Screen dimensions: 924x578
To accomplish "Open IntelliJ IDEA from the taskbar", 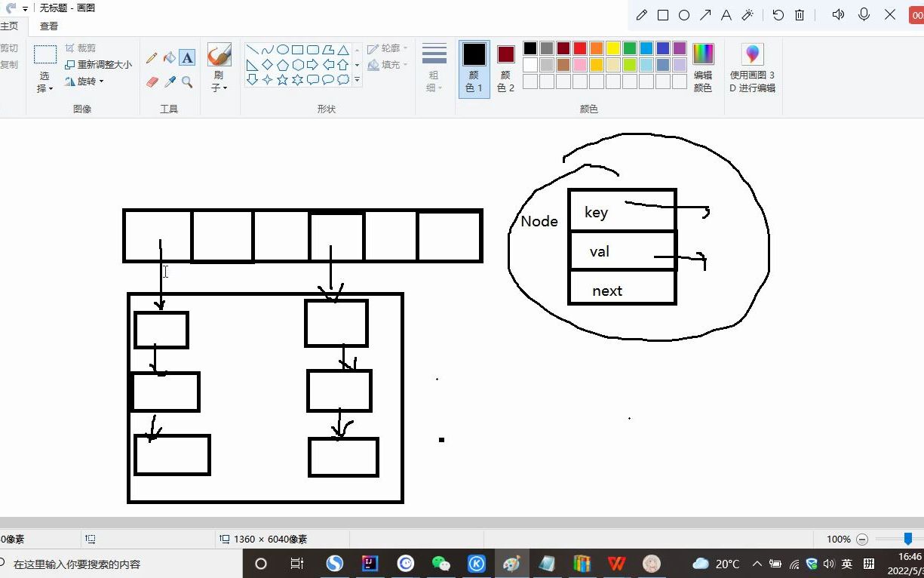I will (370, 564).
